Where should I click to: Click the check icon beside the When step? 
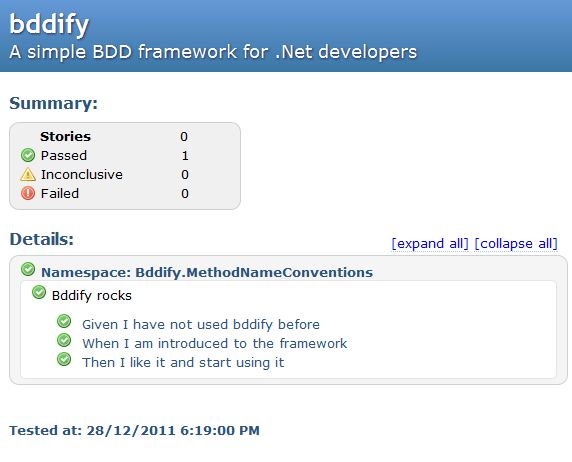pyautogui.click(x=64, y=340)
